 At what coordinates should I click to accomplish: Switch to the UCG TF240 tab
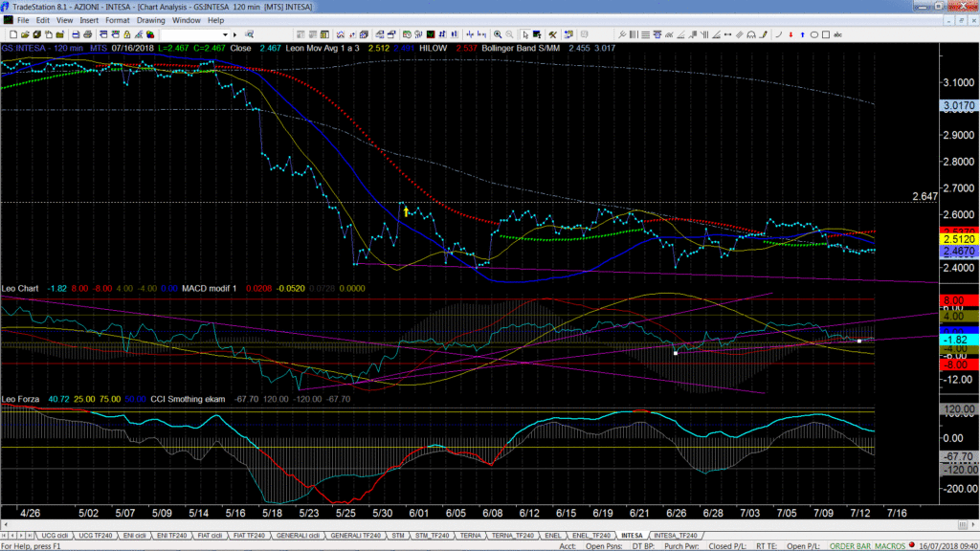[x=95, y=536]
